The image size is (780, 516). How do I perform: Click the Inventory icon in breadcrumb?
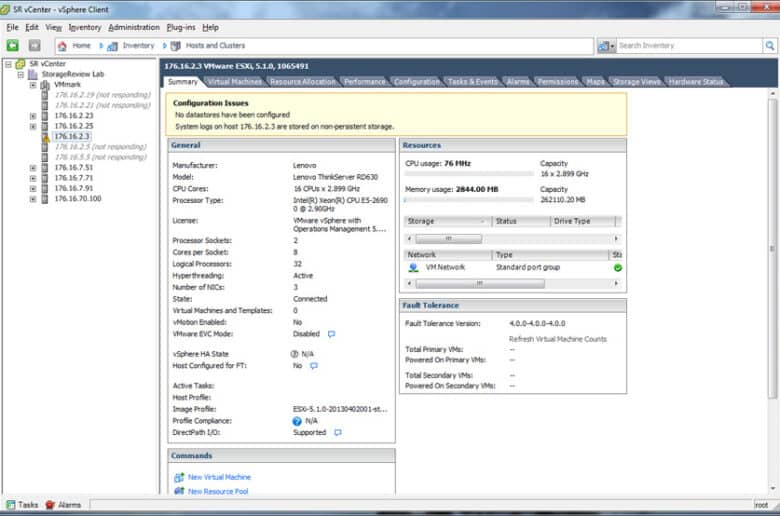click(112, 46)
